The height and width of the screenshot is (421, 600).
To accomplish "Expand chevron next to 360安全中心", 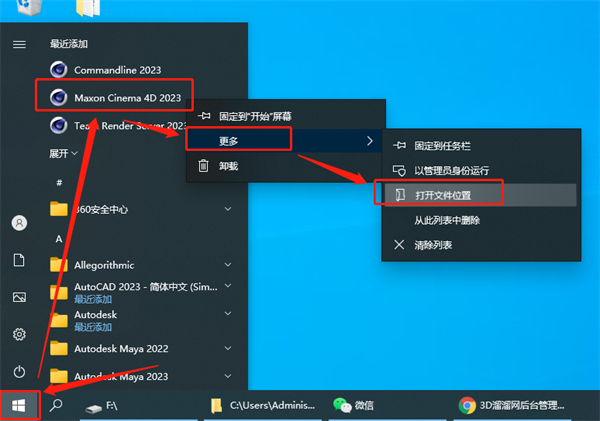I will click(228, 209).
